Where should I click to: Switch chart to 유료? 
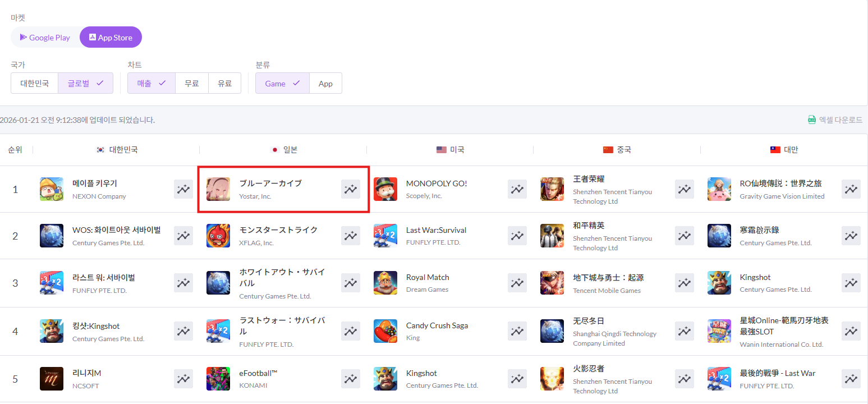coord(224,83)
